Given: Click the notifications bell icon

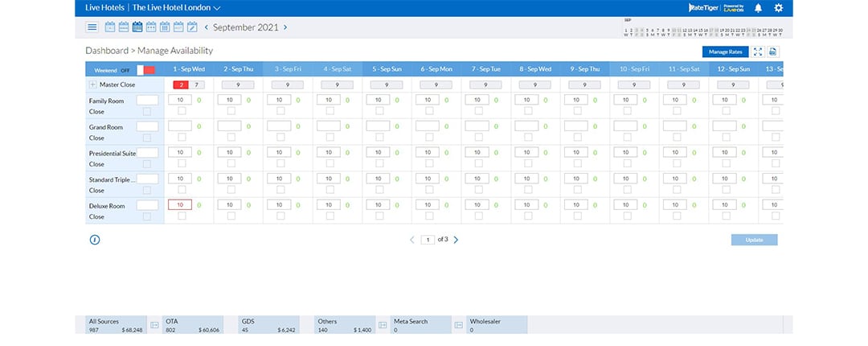Looking at the screenshot, I should [757, 8].
